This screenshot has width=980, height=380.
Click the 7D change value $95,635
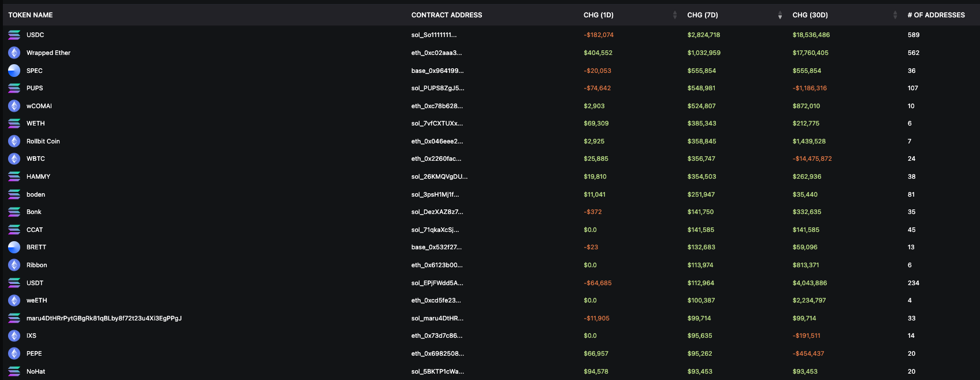point(700,335)
